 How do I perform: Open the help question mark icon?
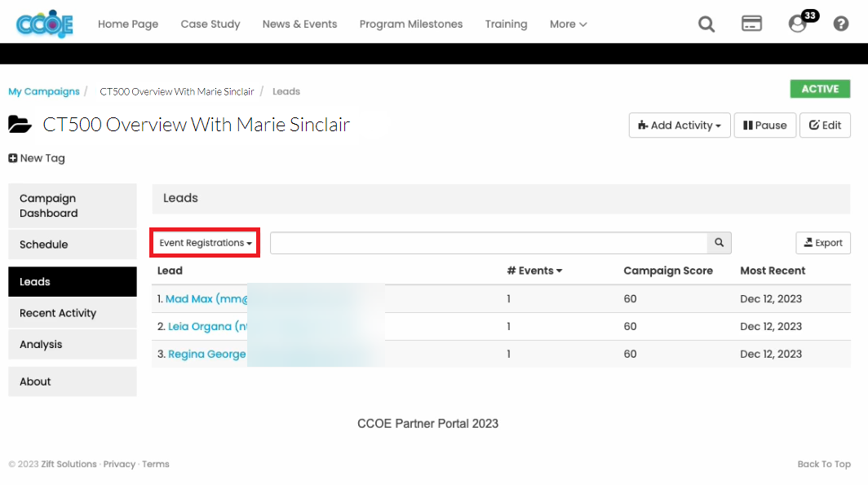pos(840,24)
